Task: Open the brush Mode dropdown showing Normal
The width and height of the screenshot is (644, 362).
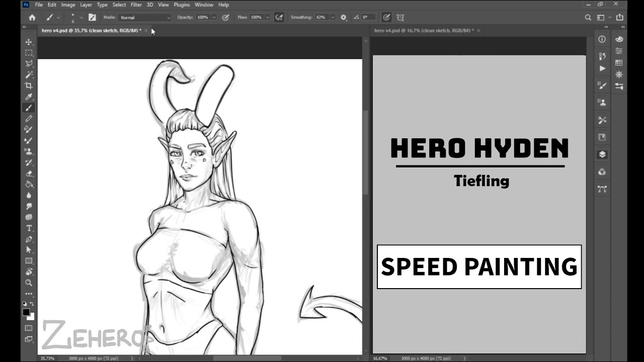Action: tap(145, 18)
